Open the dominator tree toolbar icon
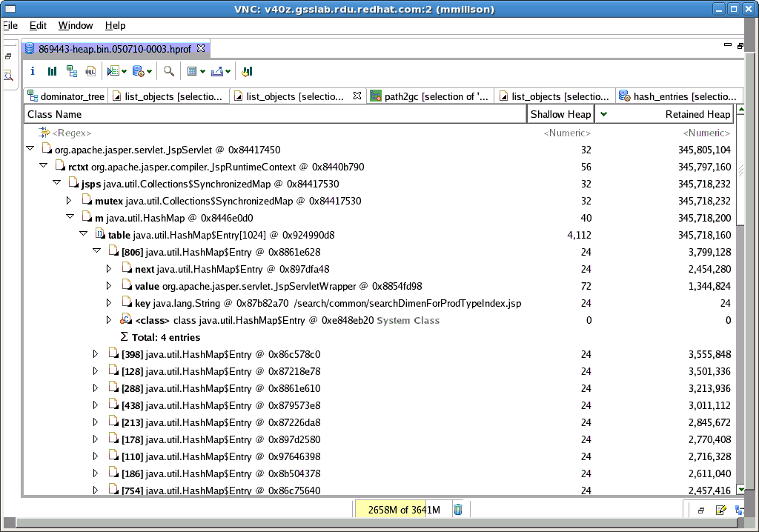 click(x=71, y=71)
